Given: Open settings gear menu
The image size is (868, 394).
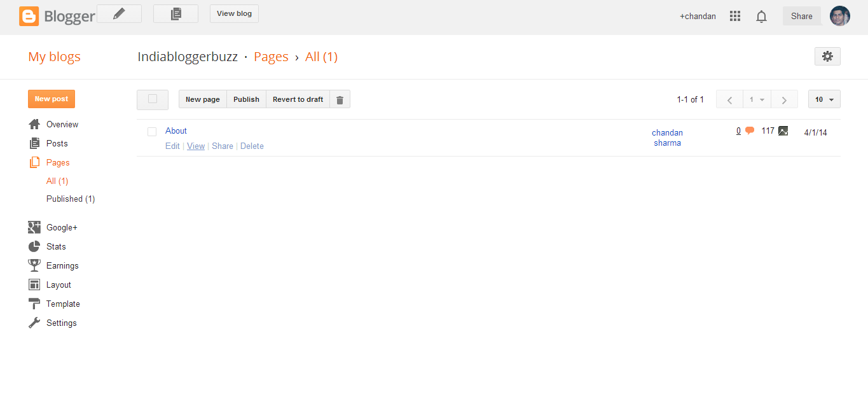Looking at the screenshot, I should [x=827, y=56].
